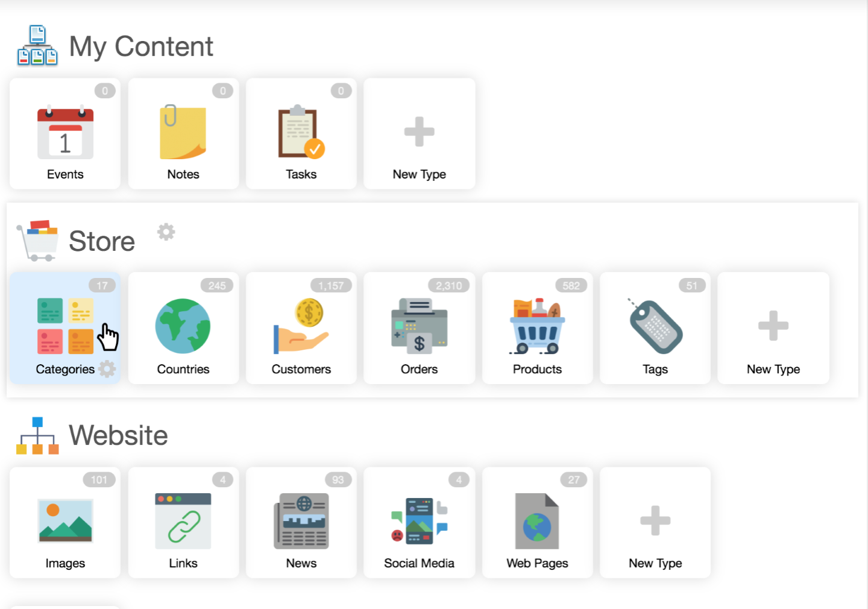Add New Type in My Content
This screenshot has width=868, height=609.
[x=419, y=134]
